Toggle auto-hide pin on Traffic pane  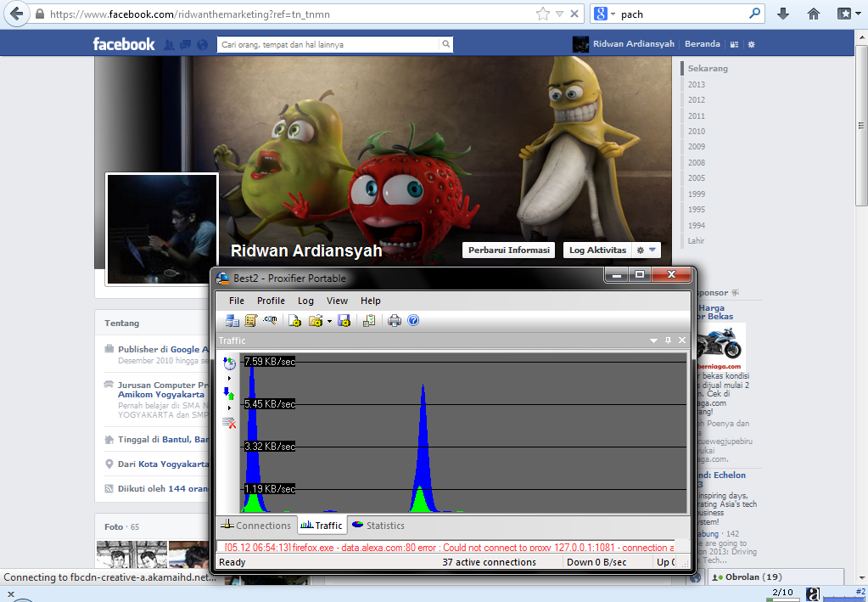coord(668,340)
